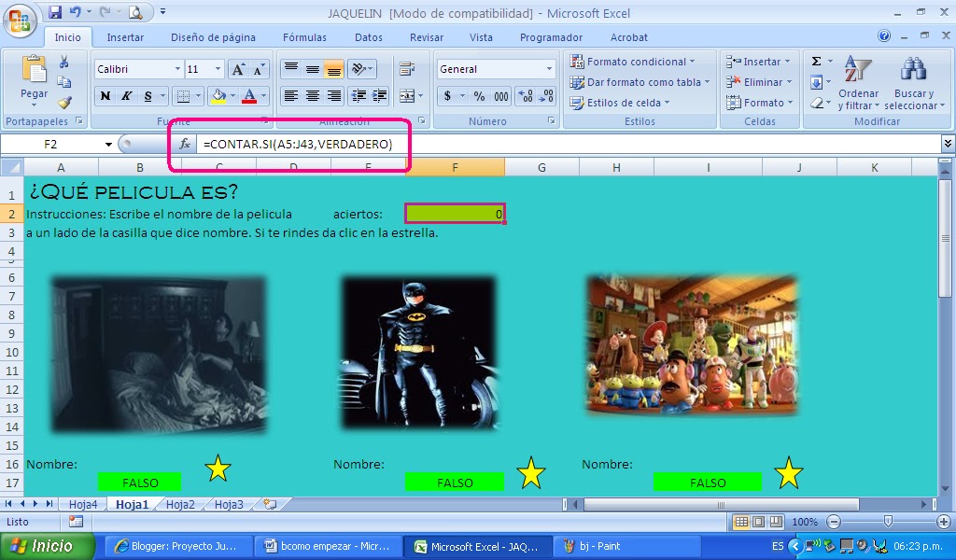This screenshot has width=956, height=560.
Task: Decrease indent
Action: tap(358, 96)
